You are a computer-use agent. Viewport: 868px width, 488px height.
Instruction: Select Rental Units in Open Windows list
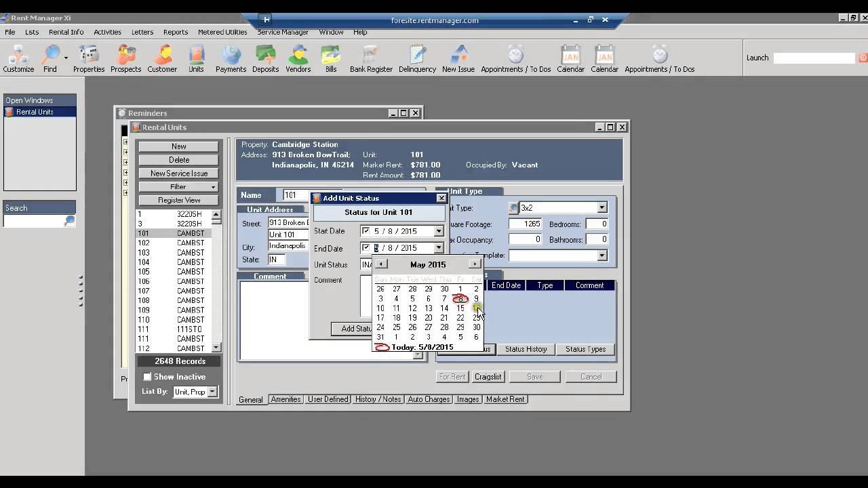pos(40,112)
